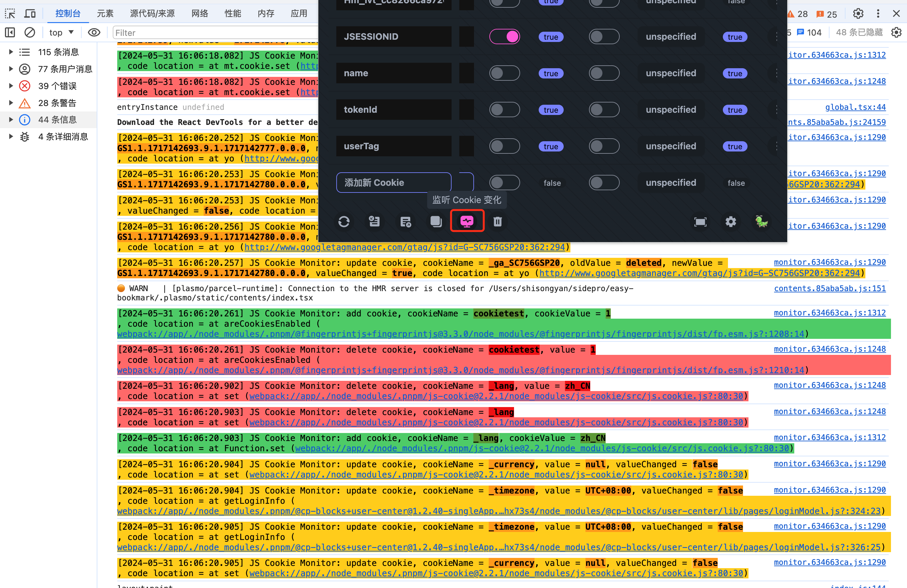Click the pink monitor Cookie changes icon

point(467,221)
